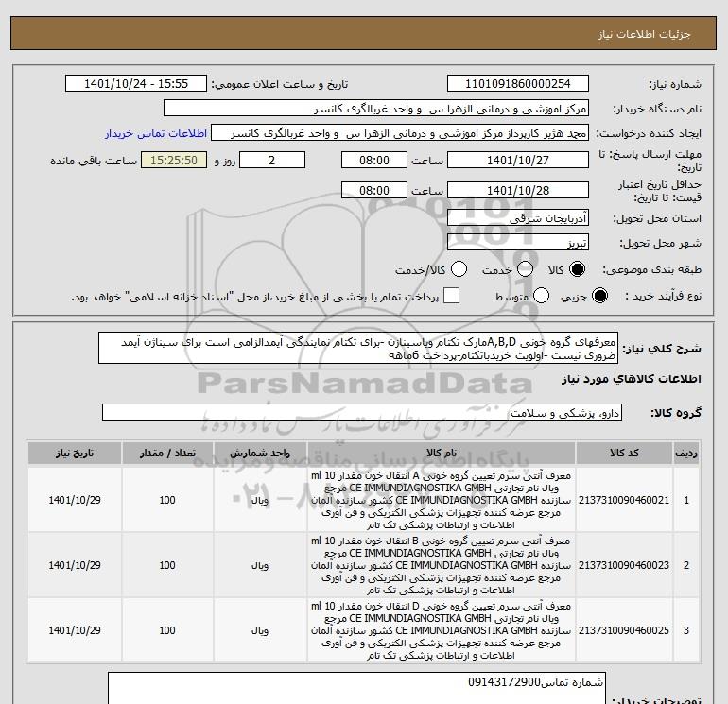Image resolution: width=728 pixels, height=704 pixels.
Task: Click need date 1401/10/29 in row 1
Action: (x=75, y=500)
